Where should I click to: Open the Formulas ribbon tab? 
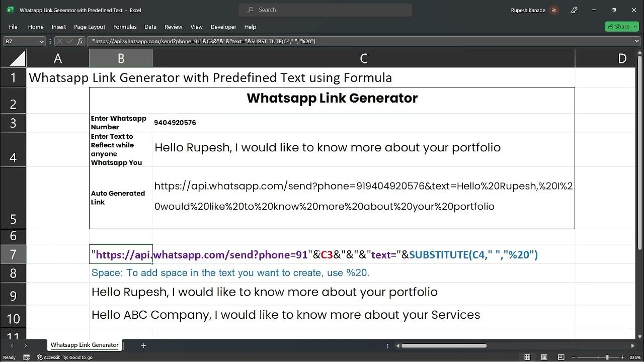pos(125,27)
